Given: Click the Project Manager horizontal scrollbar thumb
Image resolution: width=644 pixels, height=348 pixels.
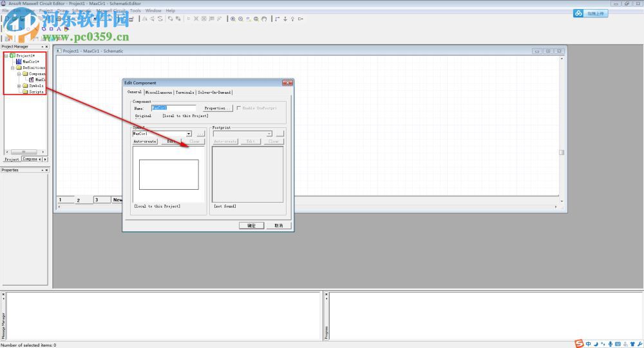Looking at the screenshot, I should 24,152.
